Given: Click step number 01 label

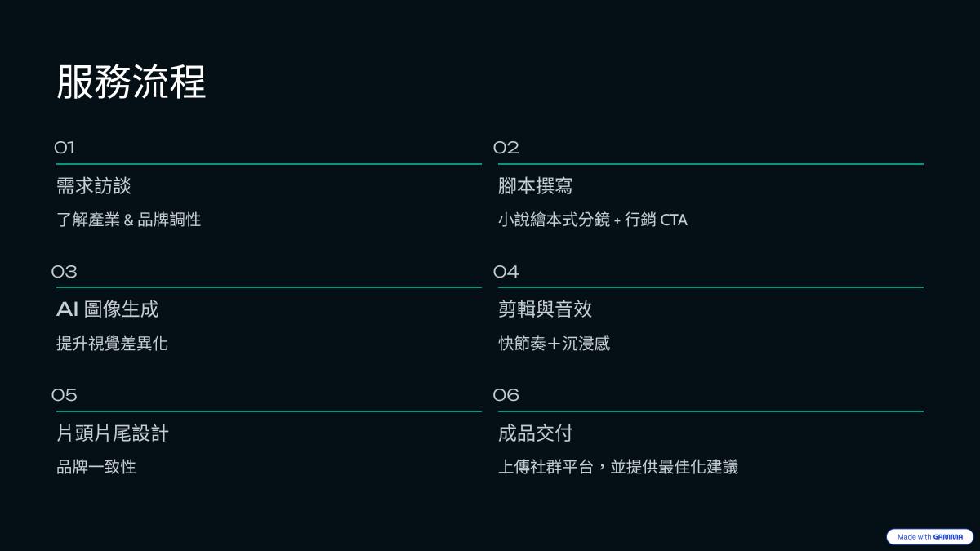Looking at the screenshot, I should 65,148.
